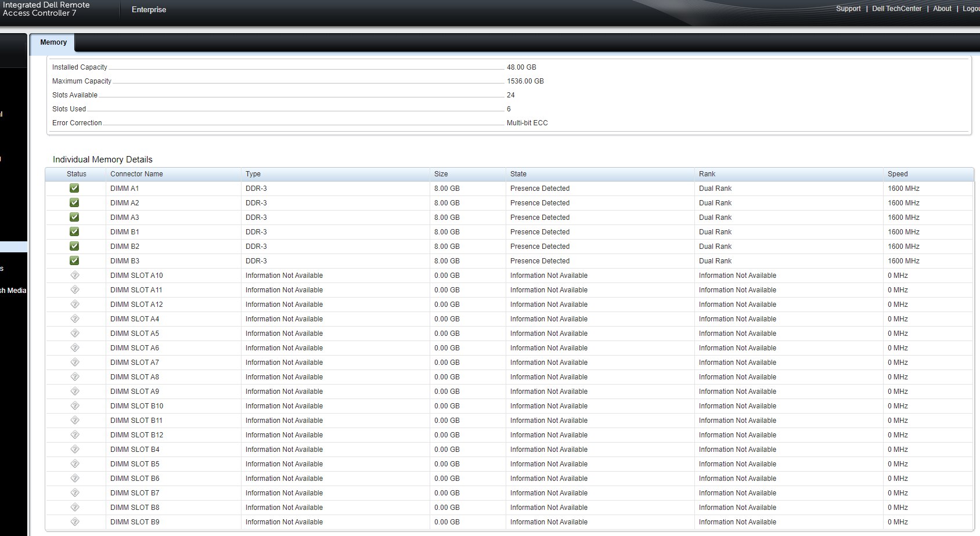Click the Installed Capacity label
The image size is (980, 536).
click(80, 67)
